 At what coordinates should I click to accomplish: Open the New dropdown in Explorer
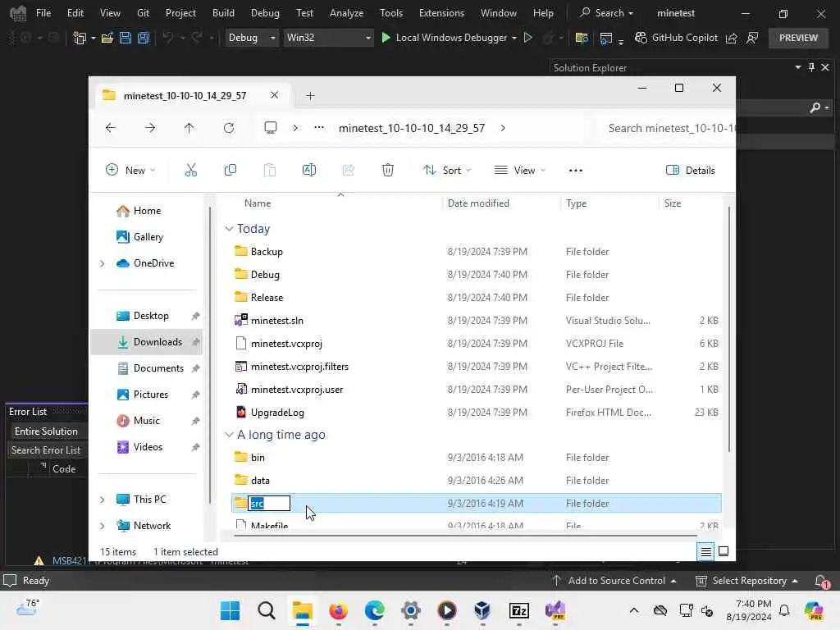(130, 171)
